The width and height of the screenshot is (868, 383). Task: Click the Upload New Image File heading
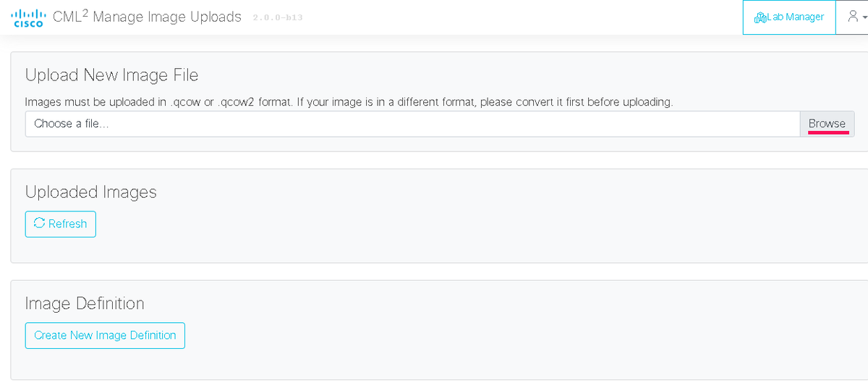(111, 75)
